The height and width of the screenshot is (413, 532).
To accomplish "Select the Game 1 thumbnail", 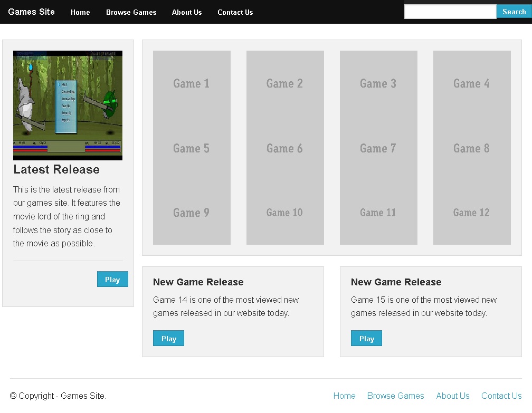I will tap(191, 83).
